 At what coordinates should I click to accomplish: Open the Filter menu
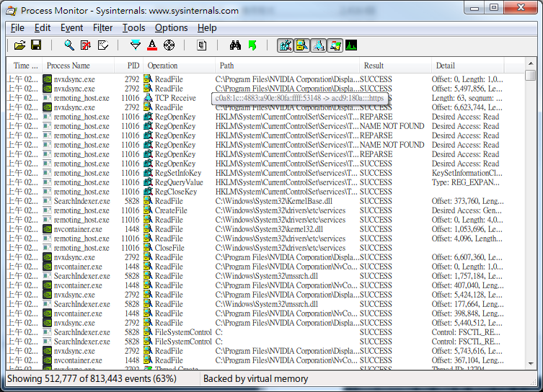102,27
